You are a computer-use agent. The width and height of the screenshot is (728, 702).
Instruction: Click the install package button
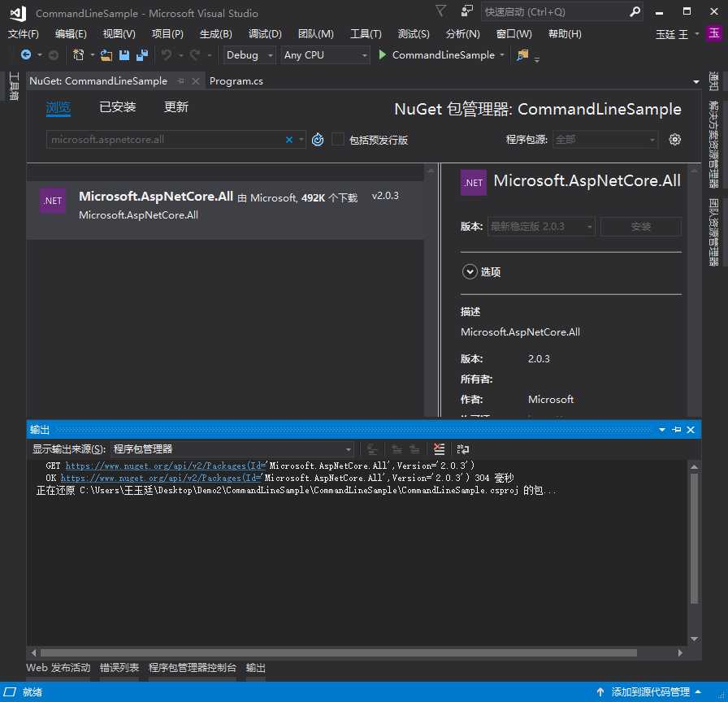pyautogui.click(x=641, y=227)
